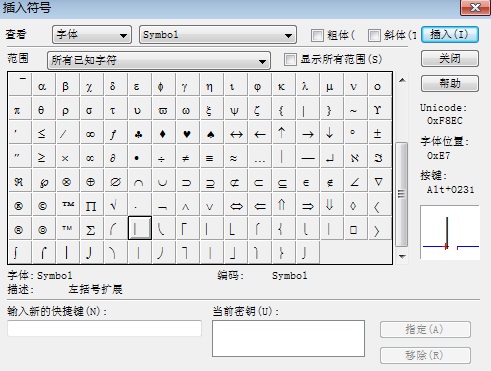Choose the left-right arrow ↔ symbol
This screenshot has width=491, height=371.
click(x=236, y=132)
